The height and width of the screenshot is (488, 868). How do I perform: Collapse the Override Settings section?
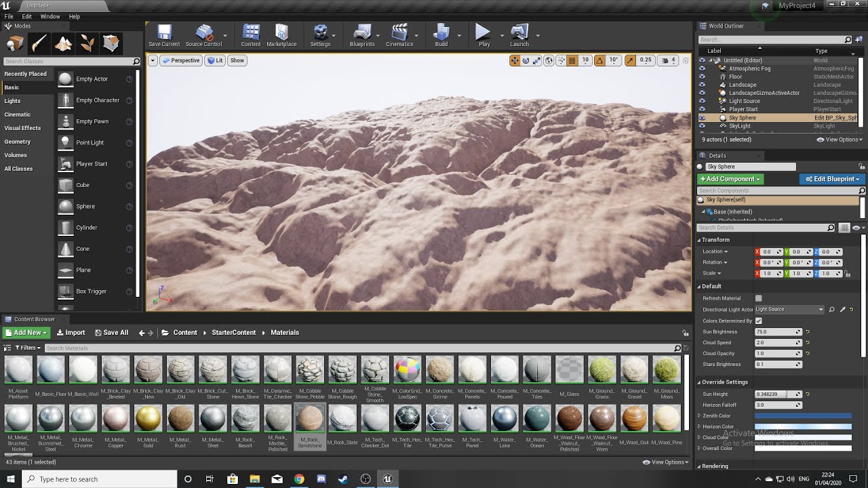coord(699,382)
